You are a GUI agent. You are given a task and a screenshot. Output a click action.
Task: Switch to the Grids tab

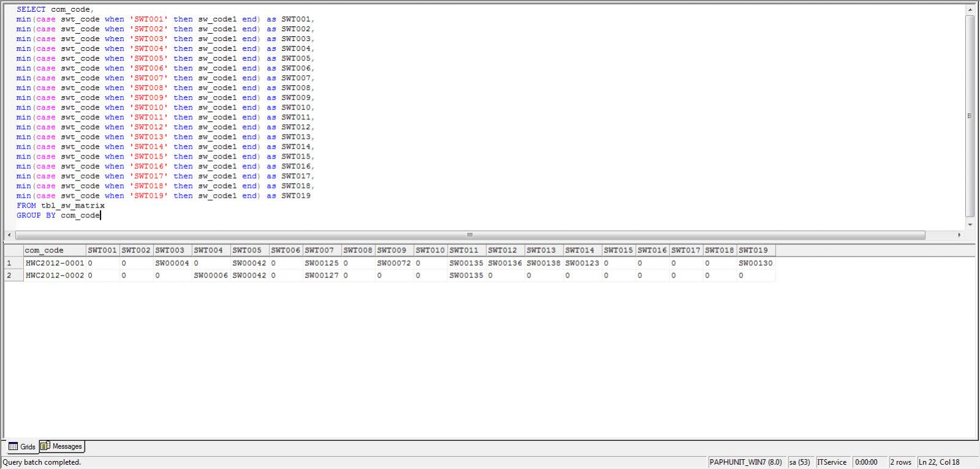(x=21, y=446)
